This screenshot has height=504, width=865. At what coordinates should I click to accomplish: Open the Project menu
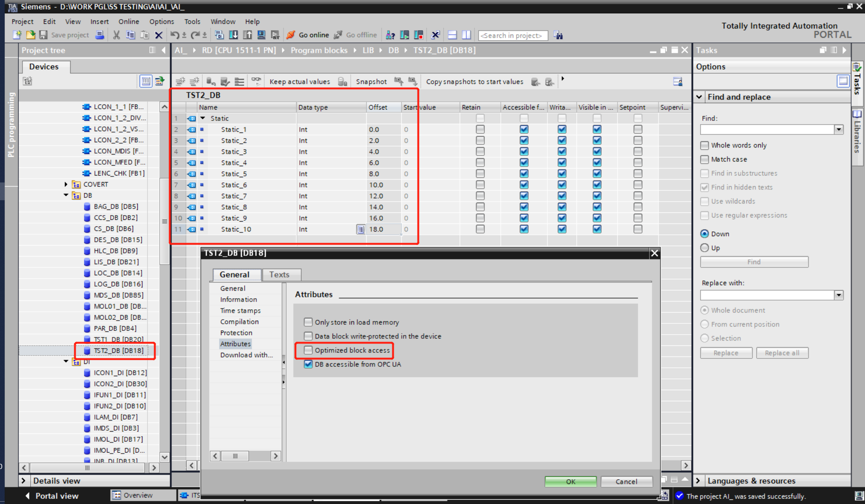(22, 21)
